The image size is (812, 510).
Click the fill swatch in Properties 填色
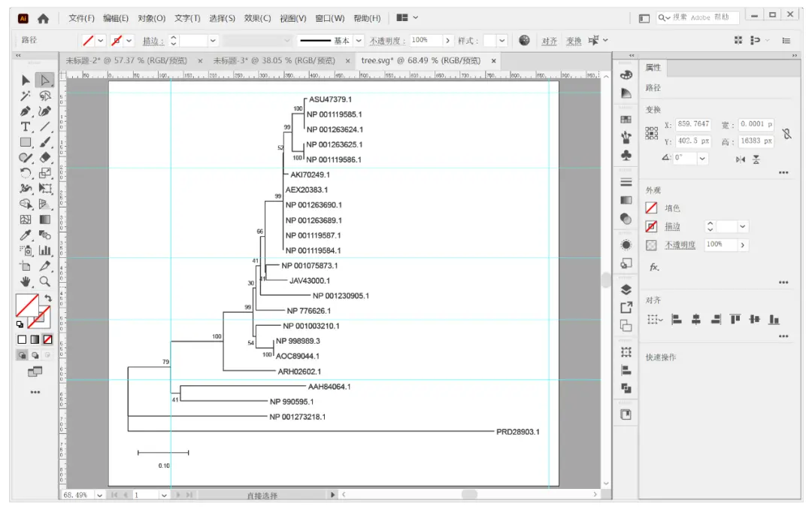[x=651, y=208]
